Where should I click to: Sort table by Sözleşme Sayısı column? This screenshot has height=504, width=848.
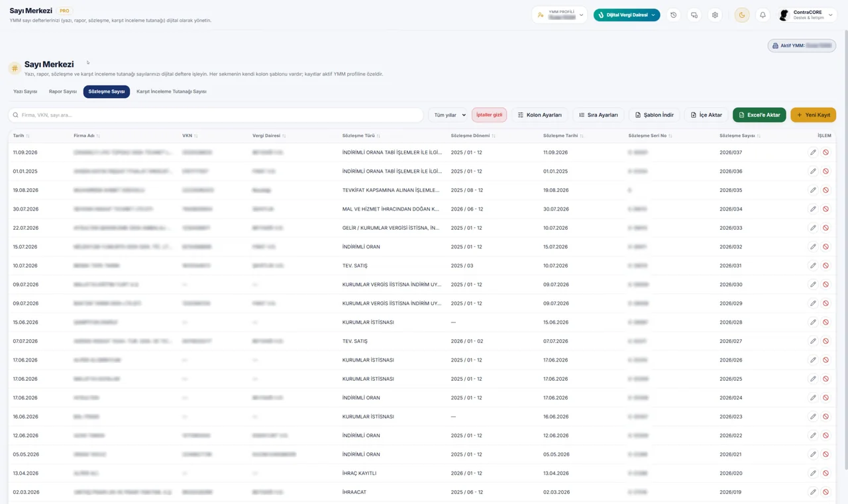click(740, 136)
